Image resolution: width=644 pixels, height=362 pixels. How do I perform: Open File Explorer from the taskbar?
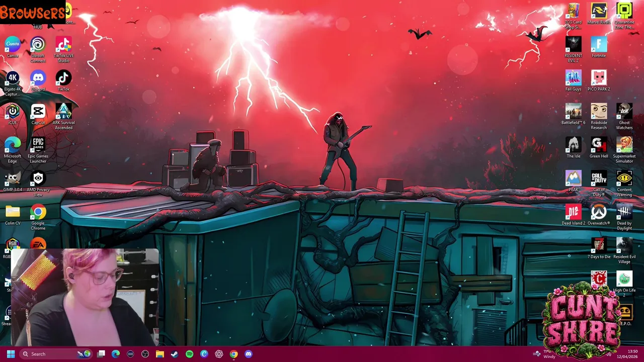click(159, 354)
